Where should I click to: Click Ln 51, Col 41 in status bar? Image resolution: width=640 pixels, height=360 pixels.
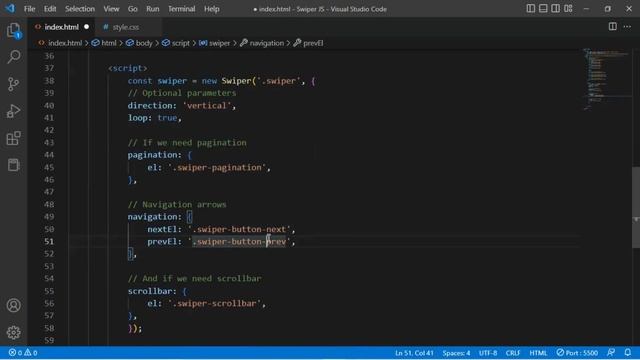(x=414, y=353)
